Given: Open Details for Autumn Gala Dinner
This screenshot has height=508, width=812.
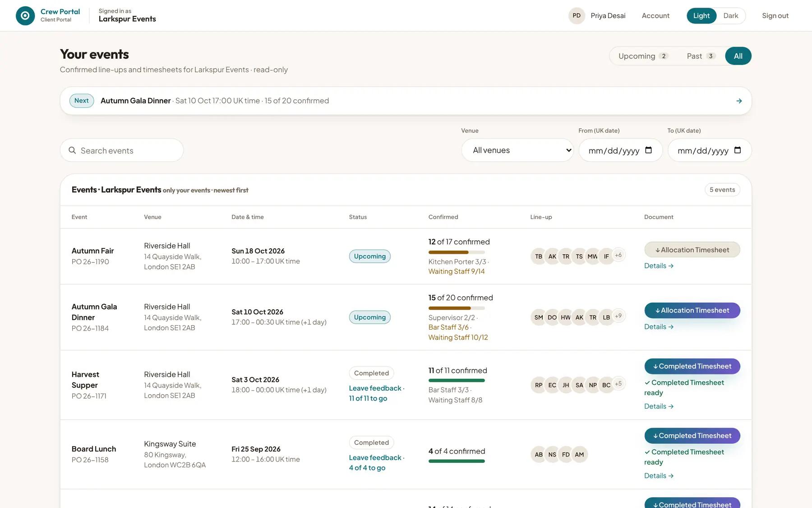Looking at the screenshot, I should coord(659,327).
